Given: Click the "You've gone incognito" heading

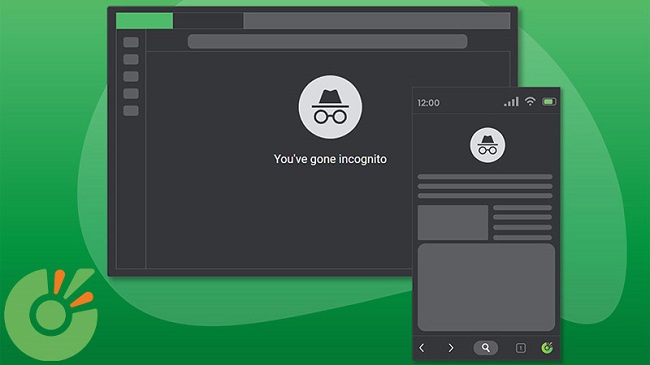Looking at the screenshot, I should click(330, 159).
